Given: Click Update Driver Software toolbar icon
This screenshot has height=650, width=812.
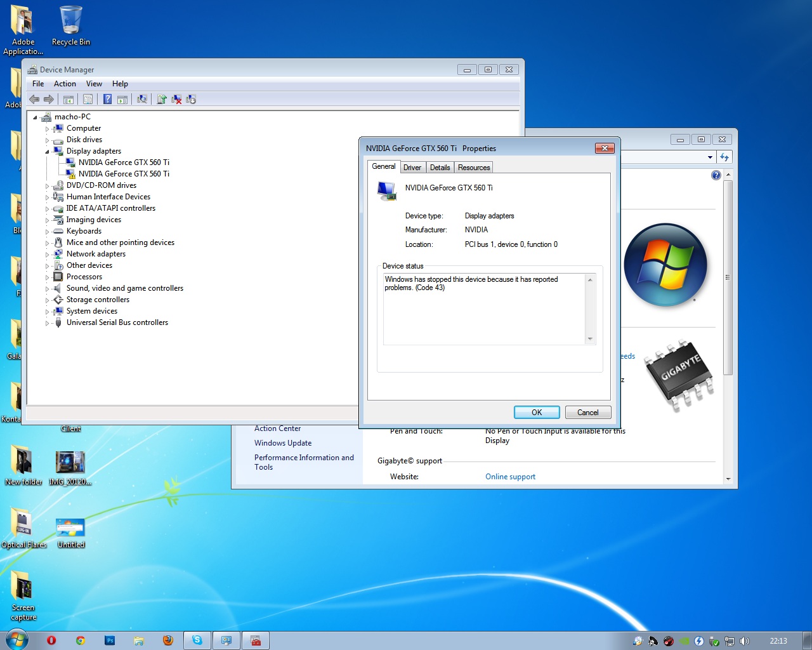Looking at the screenshot, I should tap(162, 99).
